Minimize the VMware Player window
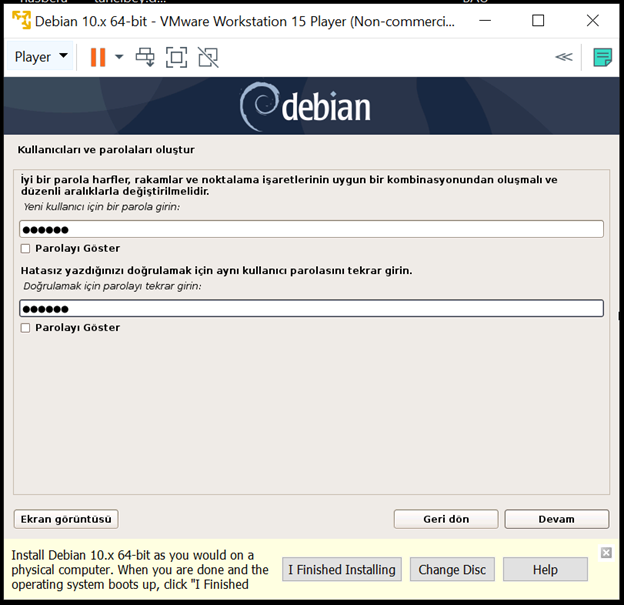 pyautogui.click(x=485, y=20)
